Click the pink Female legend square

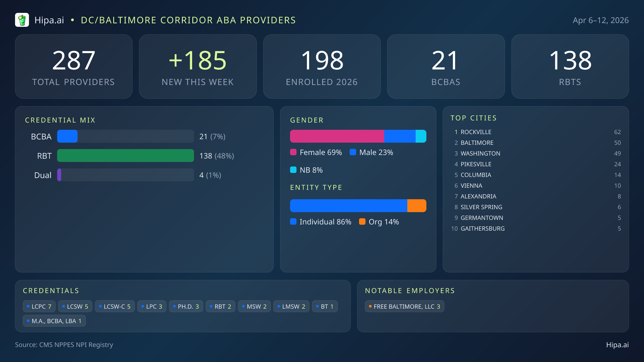(294, 152)
